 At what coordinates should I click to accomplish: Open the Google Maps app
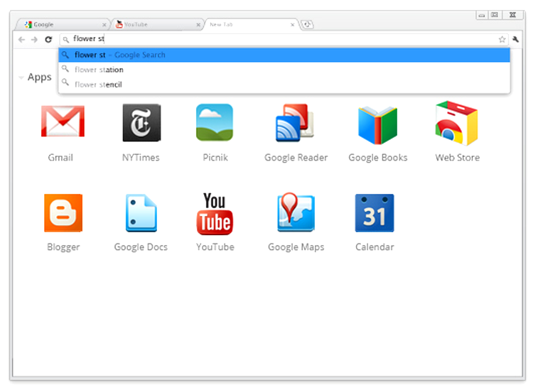coord(296,212)
